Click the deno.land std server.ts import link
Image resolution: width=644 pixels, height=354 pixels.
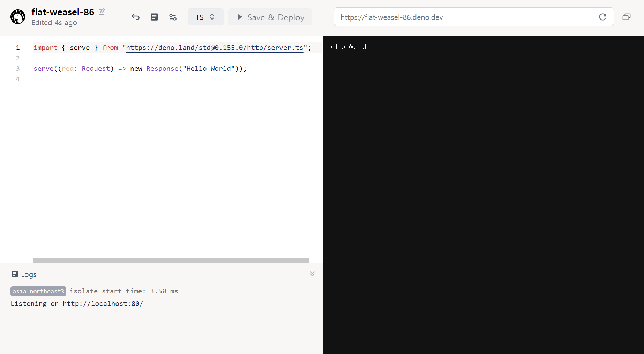coord(215,48)
